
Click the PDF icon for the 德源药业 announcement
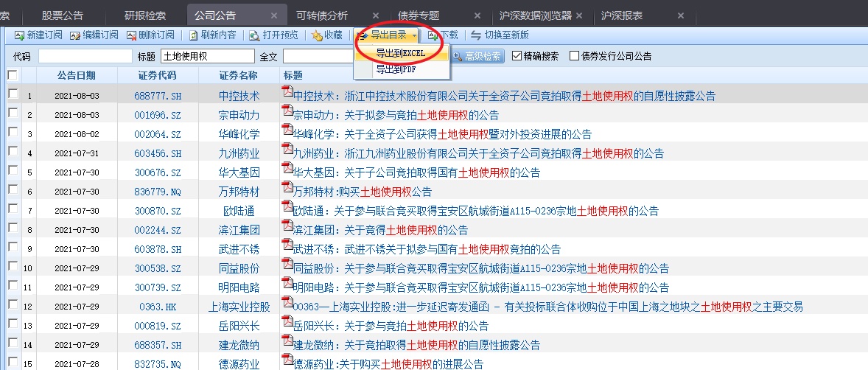287,360
